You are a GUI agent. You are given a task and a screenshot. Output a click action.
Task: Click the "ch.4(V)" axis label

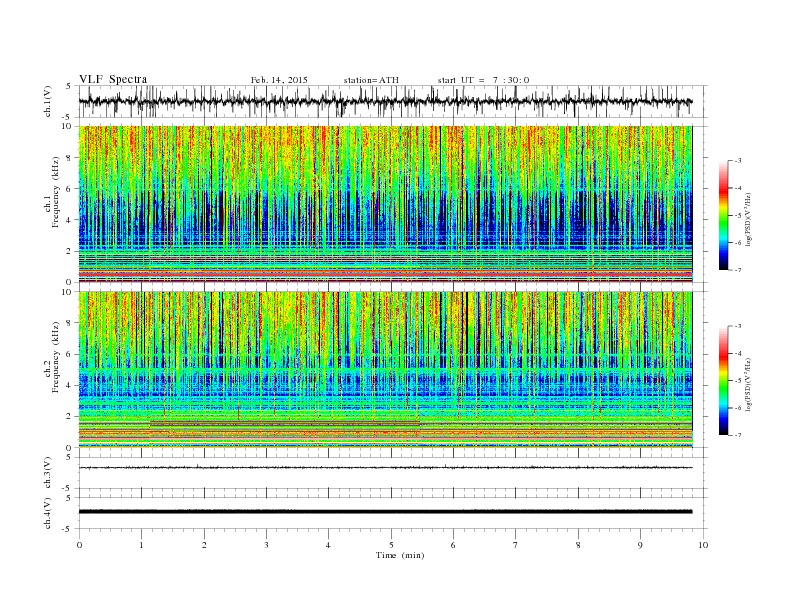pos(48,513)
